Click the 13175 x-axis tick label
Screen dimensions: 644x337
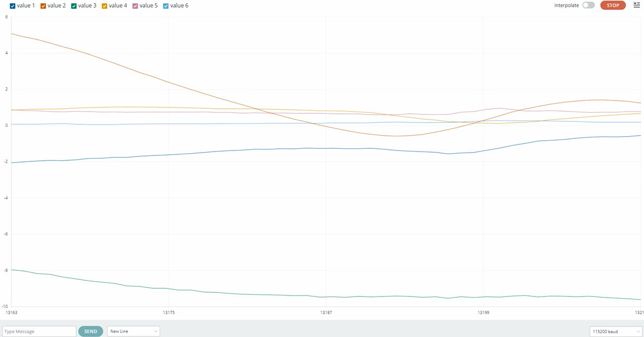click(169, 312)
